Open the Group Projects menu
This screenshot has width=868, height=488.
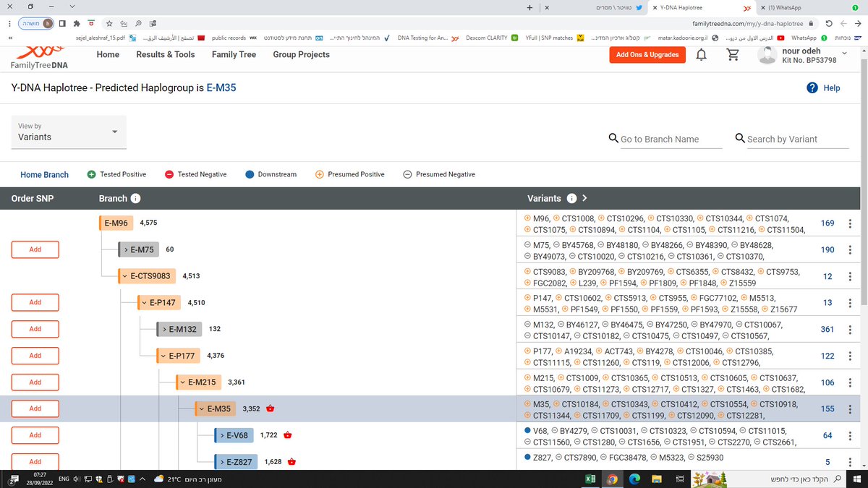tap(301, 54)
